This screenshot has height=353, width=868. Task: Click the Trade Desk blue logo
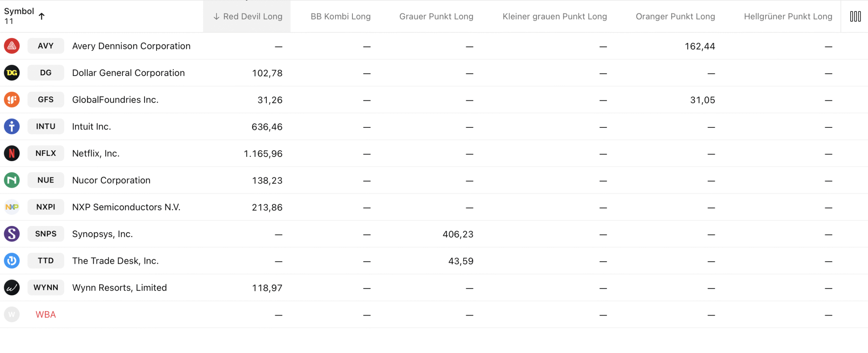pyautogui.click(x=12, y=261)
